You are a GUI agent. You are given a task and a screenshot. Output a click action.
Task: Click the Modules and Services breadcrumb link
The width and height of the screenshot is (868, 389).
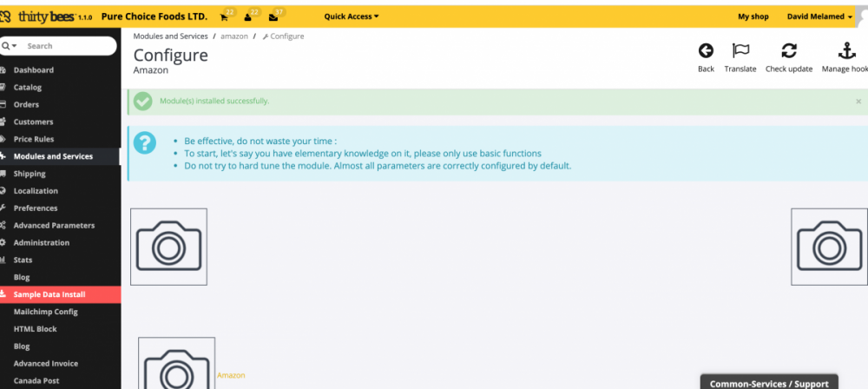click(x=170, y=36)
